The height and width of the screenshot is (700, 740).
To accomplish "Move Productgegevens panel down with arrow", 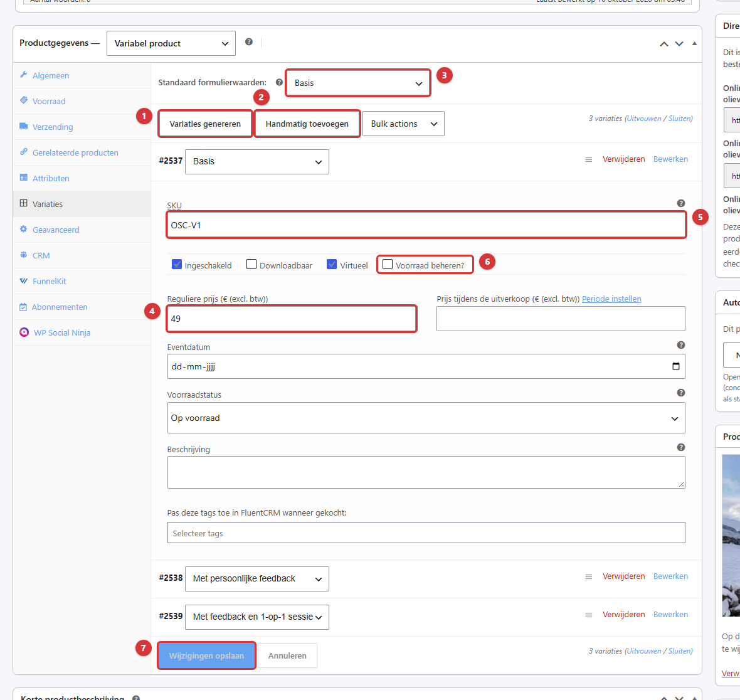I will 679,44.
